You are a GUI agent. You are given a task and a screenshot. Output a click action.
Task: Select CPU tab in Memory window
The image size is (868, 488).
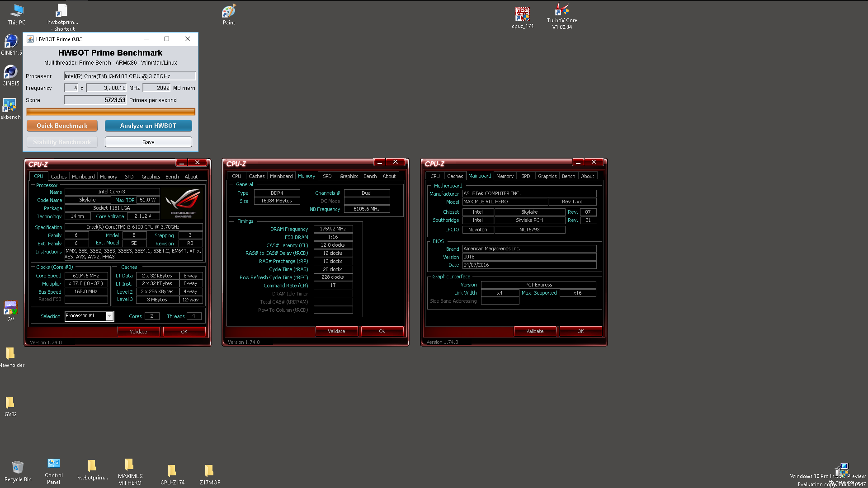[236, 176]
